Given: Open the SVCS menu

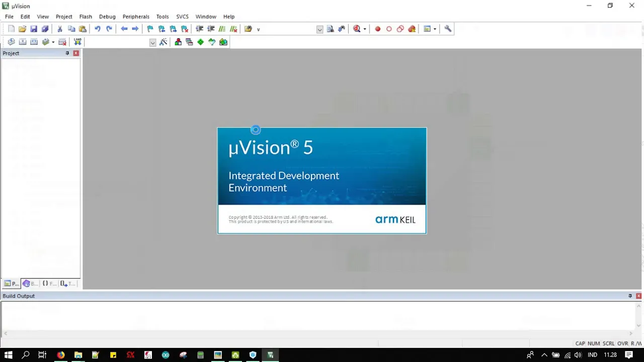Looking at the screenshot, I should click(182, 17).
